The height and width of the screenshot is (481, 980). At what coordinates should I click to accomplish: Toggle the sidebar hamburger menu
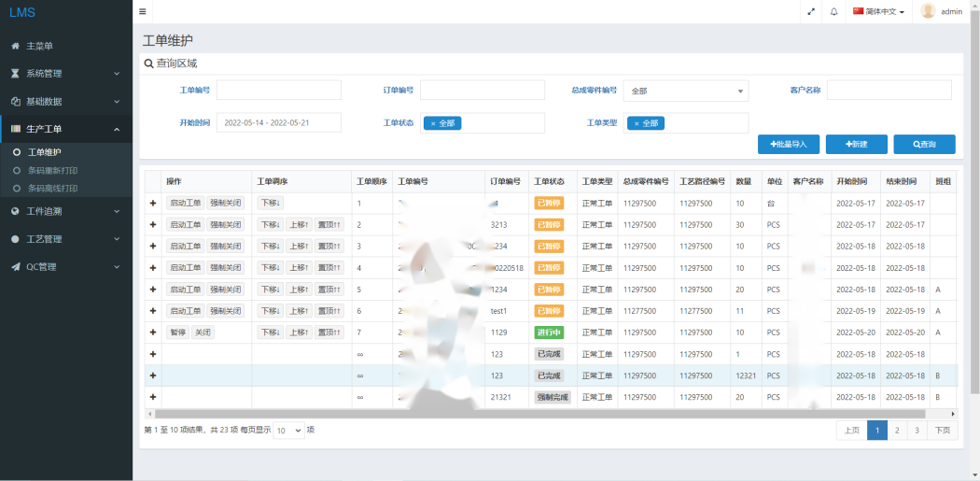coord(142,12)
